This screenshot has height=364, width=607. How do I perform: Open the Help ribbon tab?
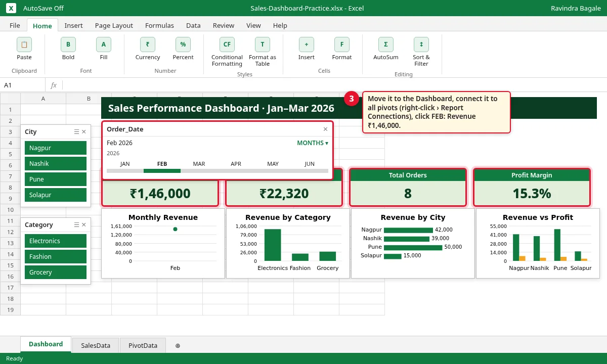(x=280, y=25)
